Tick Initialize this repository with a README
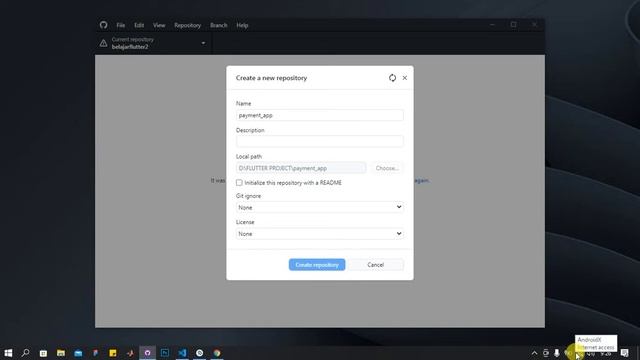This screenshot has height=360, width=640. pyautogui.click(x=239, y=182)
